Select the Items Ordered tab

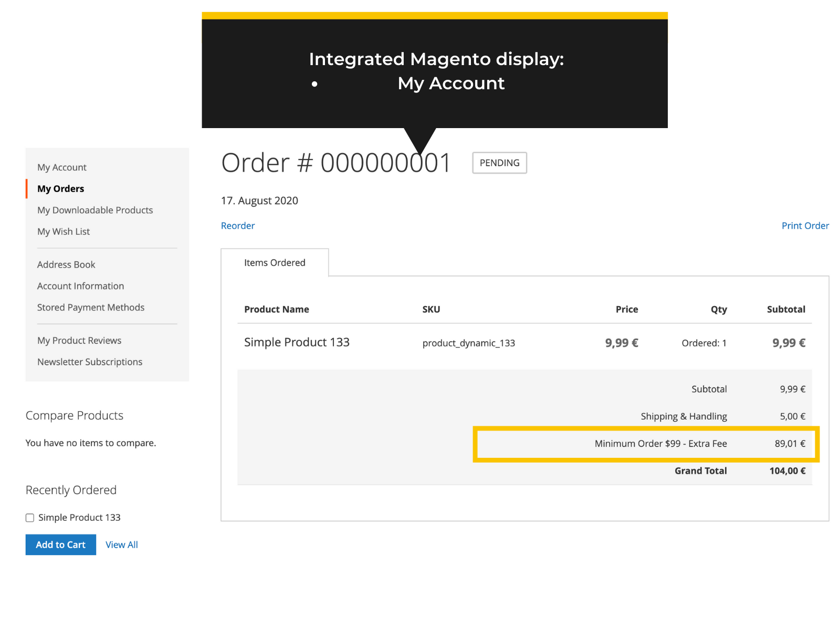click(x=275, y=262)
